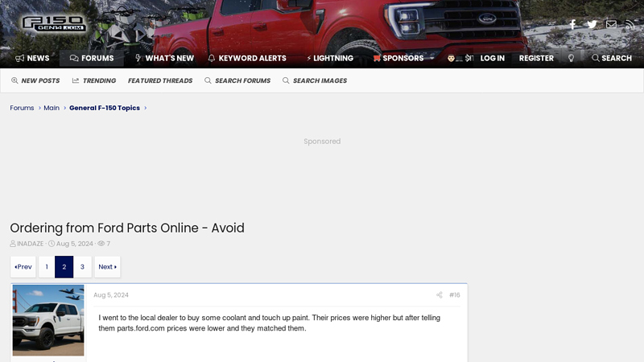Click the Log In link
The image size is (644, 362).
tap(492, 58)
